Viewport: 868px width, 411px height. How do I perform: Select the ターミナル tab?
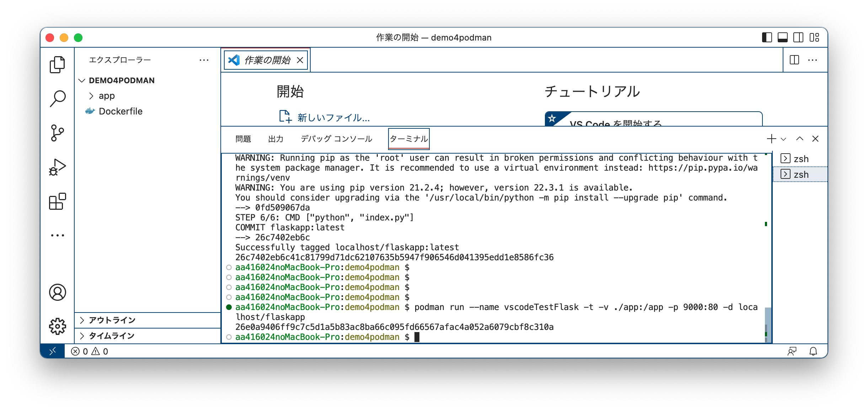click(x=409, y=139)
